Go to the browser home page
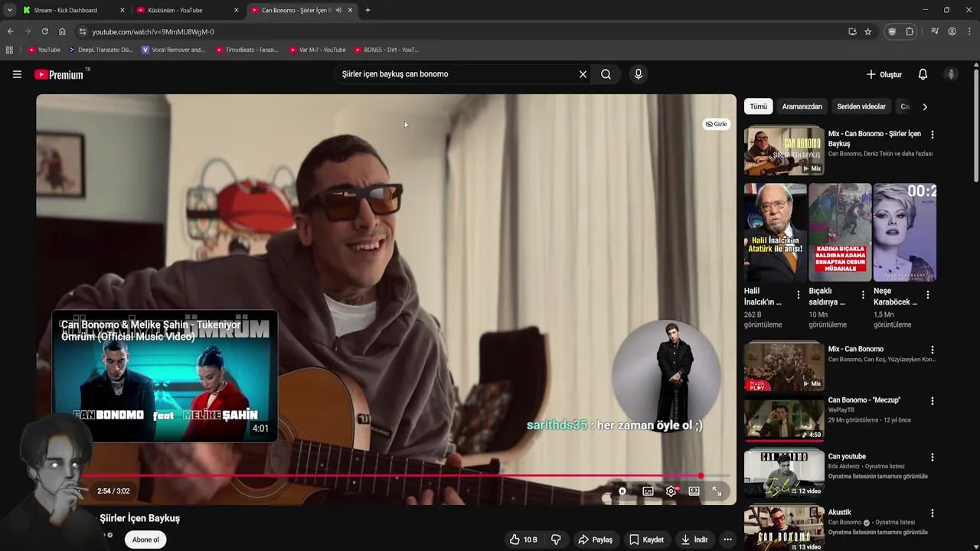This screenshot has height=551, width=980. coord(62,31)
